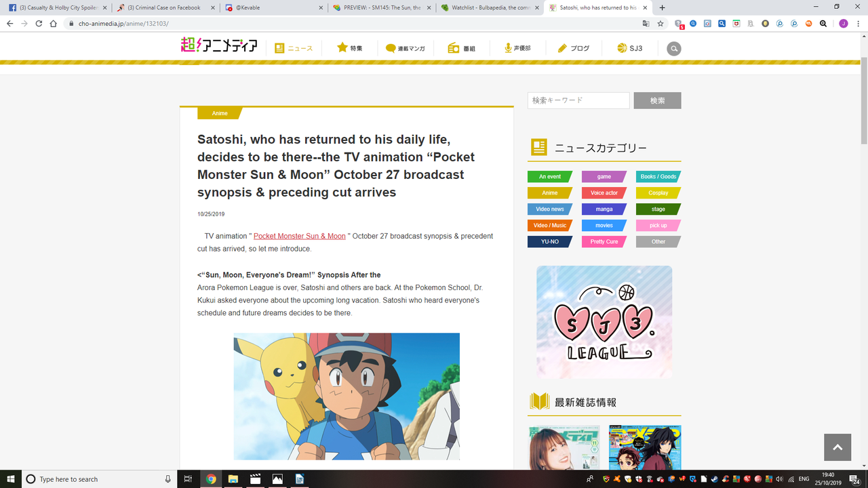This screenshot has width=868, height=488.
Task: Follow the Pocket Monster Sun & Moon link
Action: [300, 236]
